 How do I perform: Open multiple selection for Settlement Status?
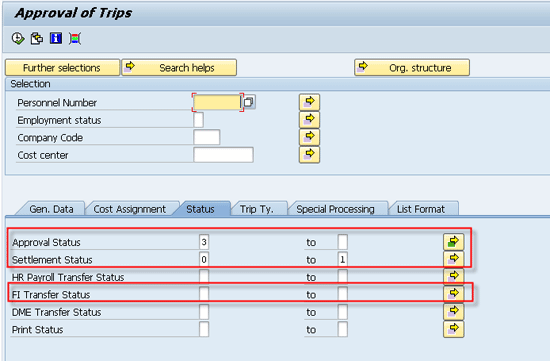coord(454,259)
